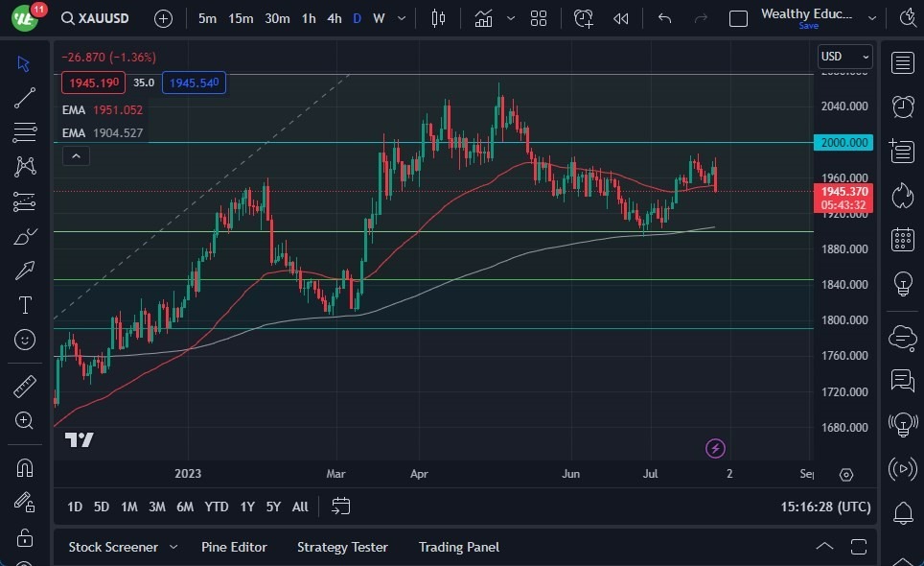This screenshot has width=924, height=566.
Task: Switch to the Pine Editor tab
Action: coord(235,547)
